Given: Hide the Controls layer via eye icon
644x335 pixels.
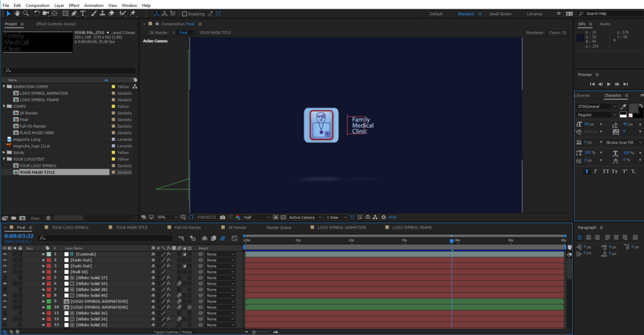Looking at the screenshot, I should [x=5, y=254].
